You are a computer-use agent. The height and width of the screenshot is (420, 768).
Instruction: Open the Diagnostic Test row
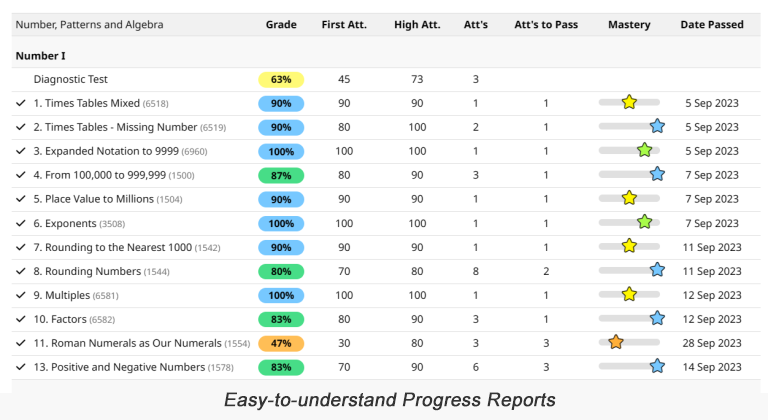[71, 79]
